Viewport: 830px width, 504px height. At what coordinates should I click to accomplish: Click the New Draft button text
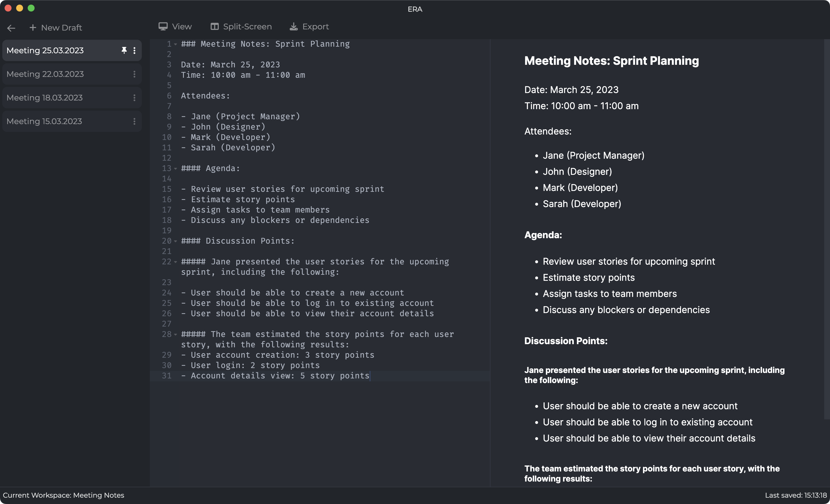61,28
